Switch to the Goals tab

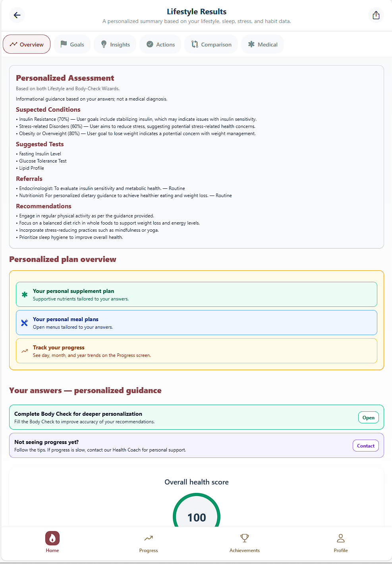(72, 44)
